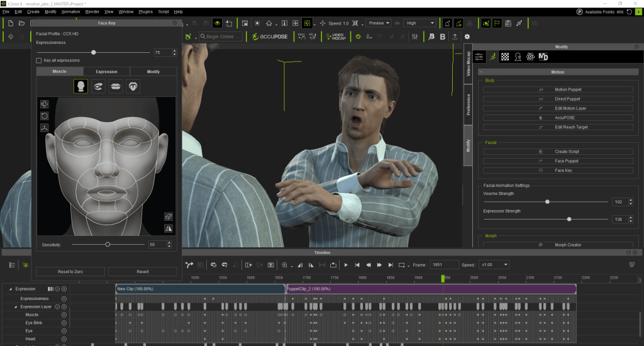
Task: Increase Viseme Strength value with stepper
Action: 631,200
